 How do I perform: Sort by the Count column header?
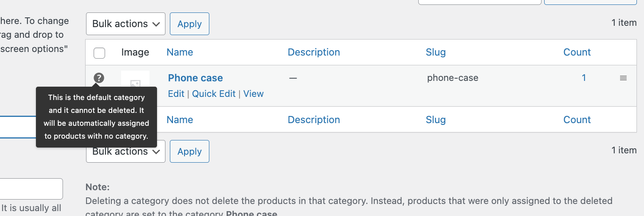pos(577,52)
